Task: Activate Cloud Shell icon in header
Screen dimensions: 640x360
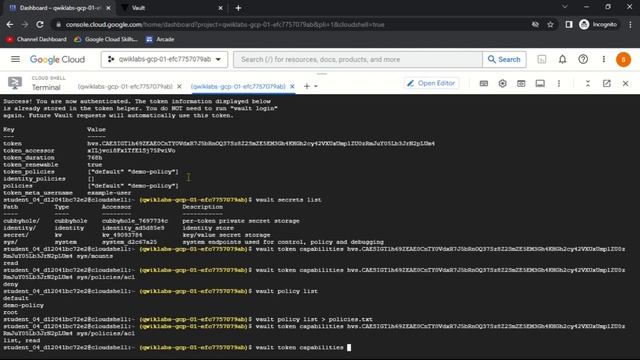Action: click(x=542, y=60)
